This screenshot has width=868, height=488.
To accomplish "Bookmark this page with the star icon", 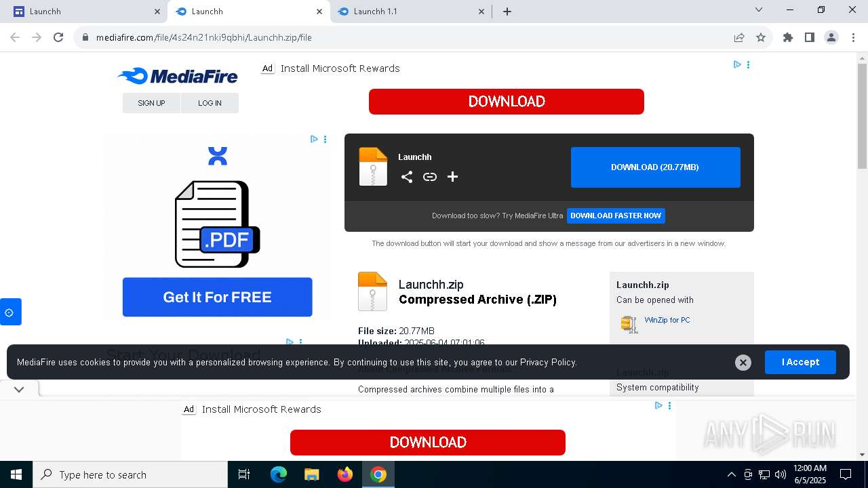I will click(x=761, y=37).
